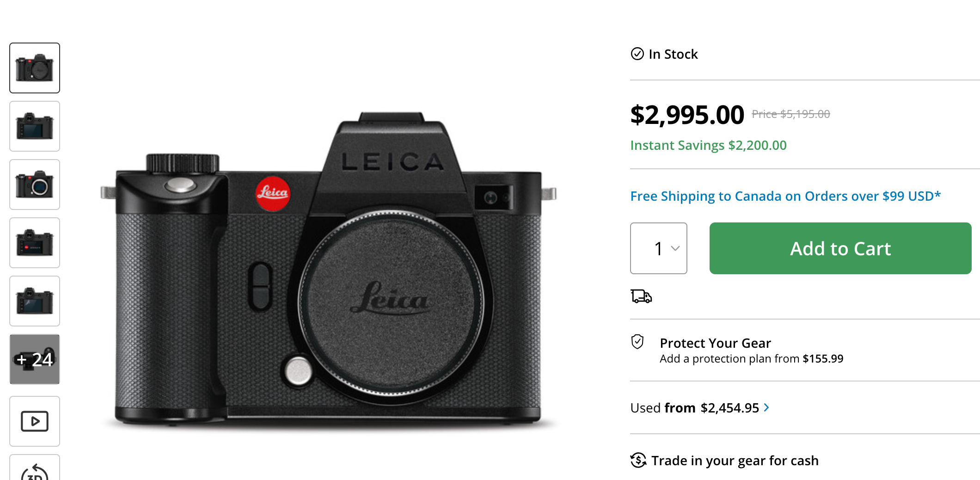Show the +24 more images thumbnail
Image resolution: width=980 pixels, height=480 pixels.
tap(35, 359)
